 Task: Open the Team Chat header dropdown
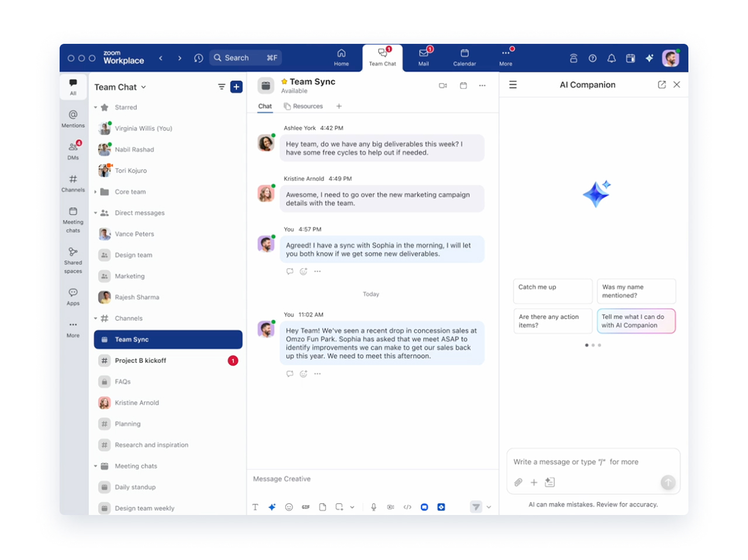pos(120,87)
